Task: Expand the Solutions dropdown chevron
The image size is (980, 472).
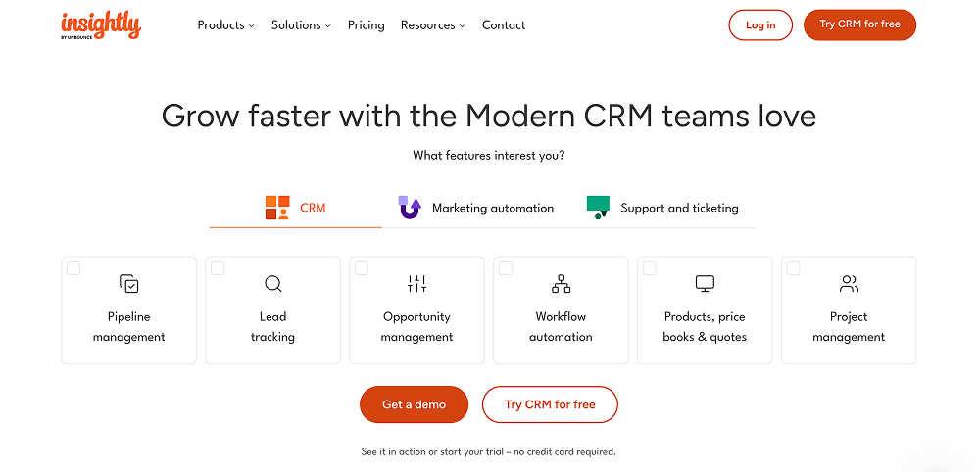Action: [x=327, y=26]
